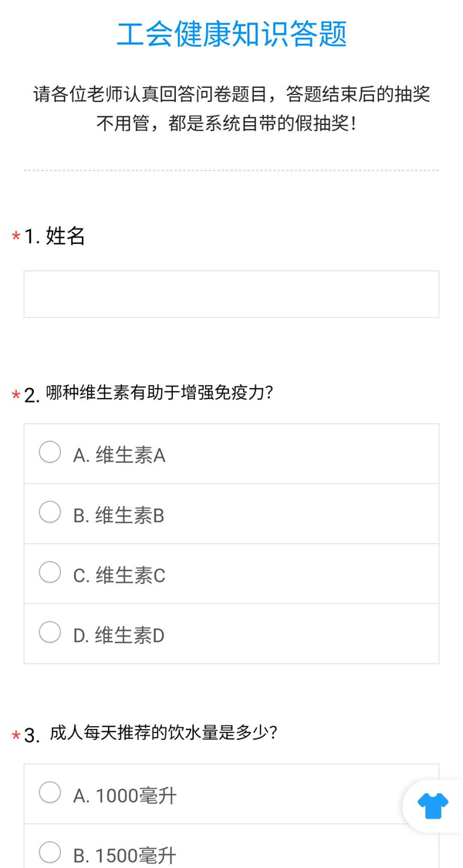463x868 pixels.
Task: Select radio button for B. 维生素B
Action: click(x=50, y=512)
